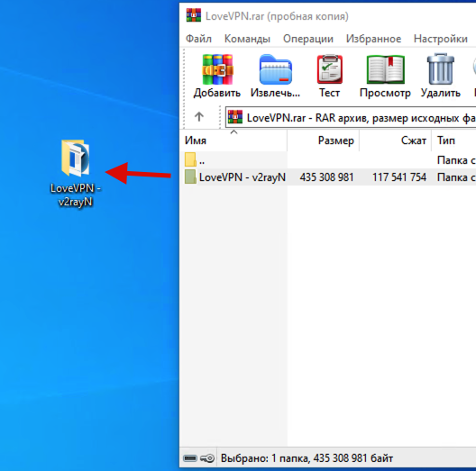Select LoveVPN - v2rayN desktop folder icon

click(76, 158)
